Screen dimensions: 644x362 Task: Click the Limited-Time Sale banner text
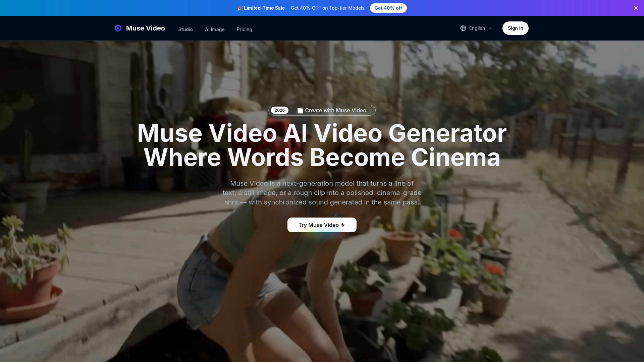coord(264,8)
